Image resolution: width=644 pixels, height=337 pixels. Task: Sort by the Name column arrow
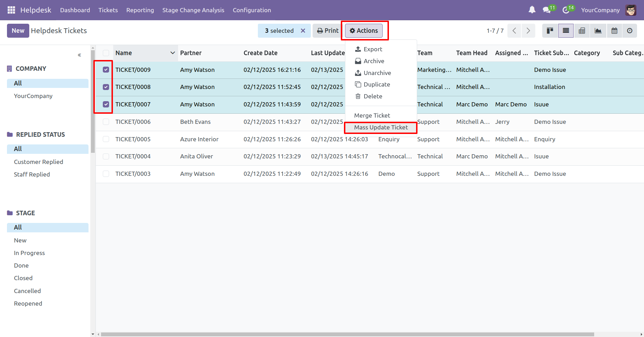[x=172, y=53]
